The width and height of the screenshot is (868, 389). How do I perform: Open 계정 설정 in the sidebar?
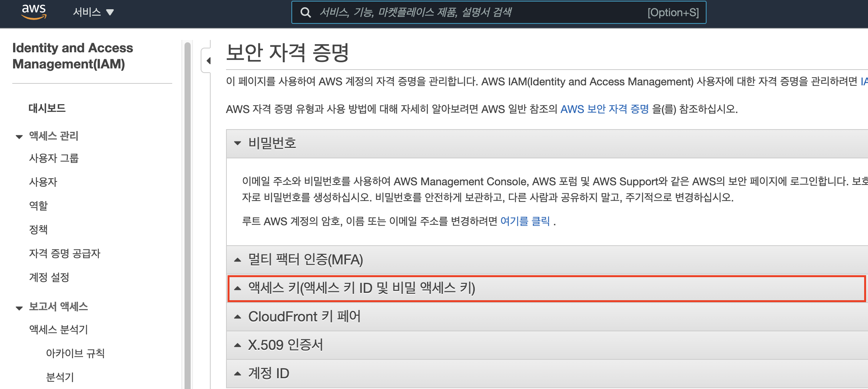49,277
